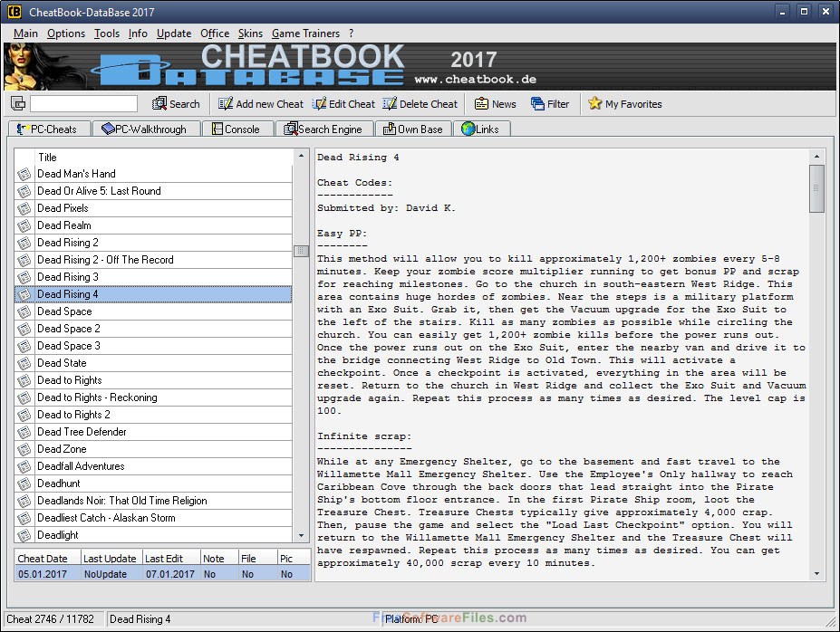
Task: Click the icon beside Dead to Rights
Action: click(24, 380)
